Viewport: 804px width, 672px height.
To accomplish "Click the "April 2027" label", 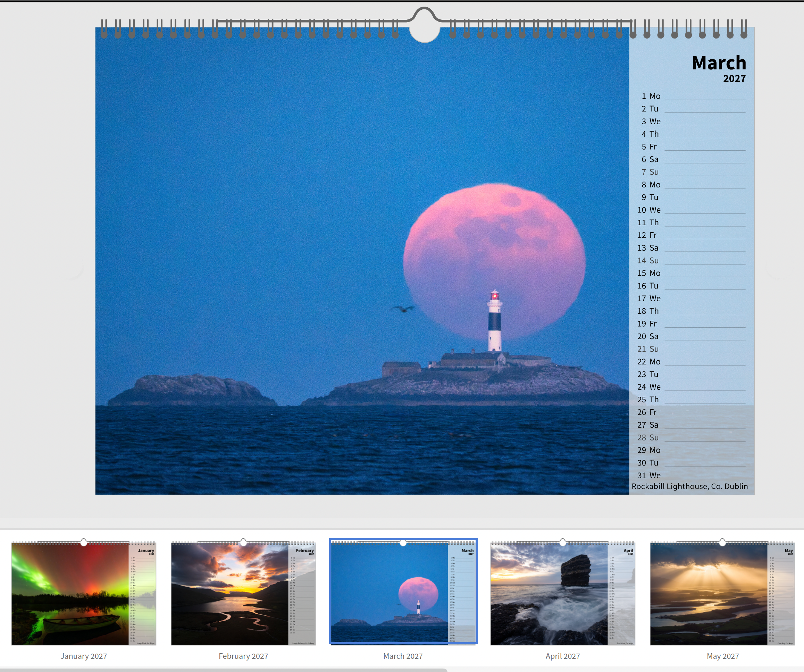I will pyautogui.click(x=563, y=656).
